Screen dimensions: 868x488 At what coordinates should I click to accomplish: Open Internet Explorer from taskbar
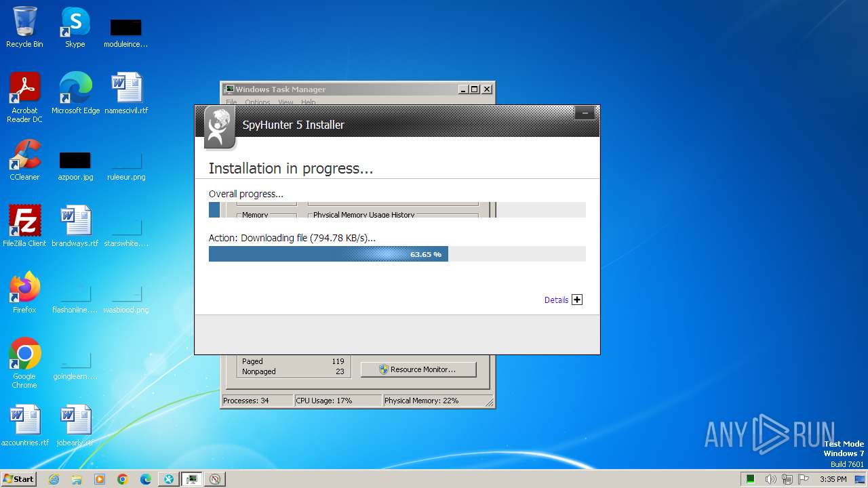[54, 479]
